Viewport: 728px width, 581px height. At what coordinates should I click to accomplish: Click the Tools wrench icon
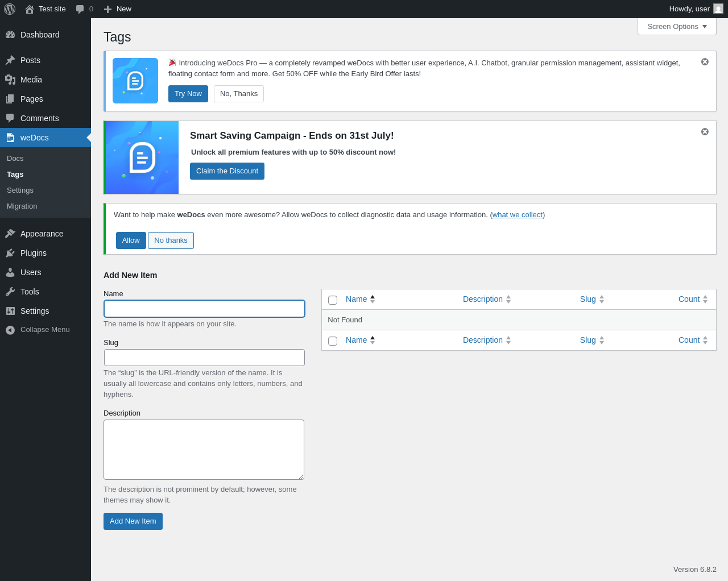coord(10,292)
